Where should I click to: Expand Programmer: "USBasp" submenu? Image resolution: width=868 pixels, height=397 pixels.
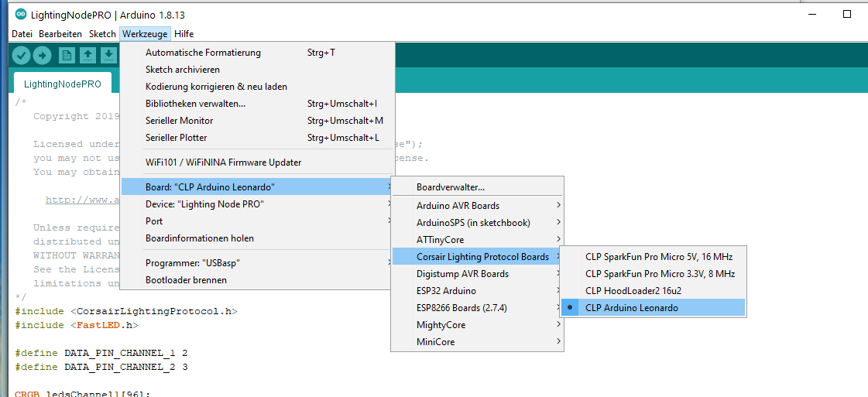click(x=257, y=262)
